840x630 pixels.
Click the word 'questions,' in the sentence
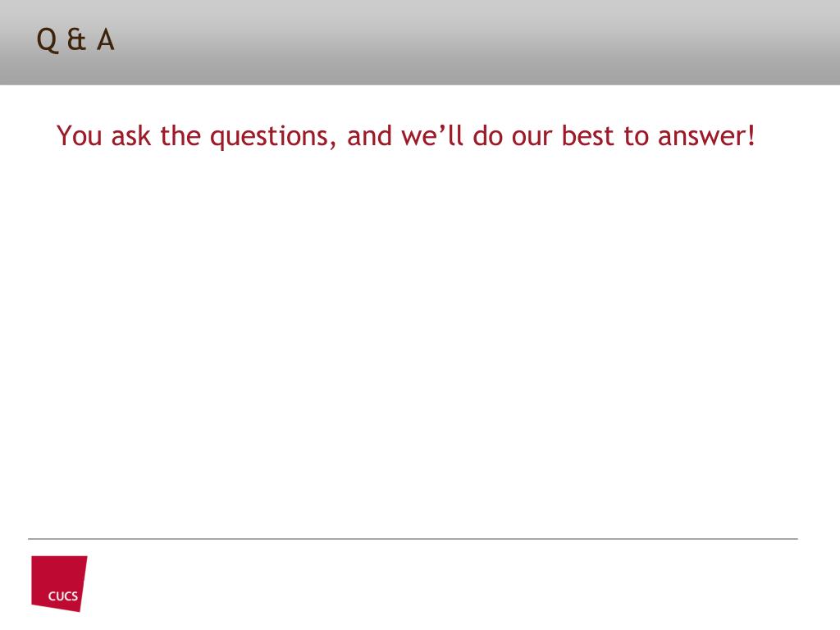click(x=273, y=137)
